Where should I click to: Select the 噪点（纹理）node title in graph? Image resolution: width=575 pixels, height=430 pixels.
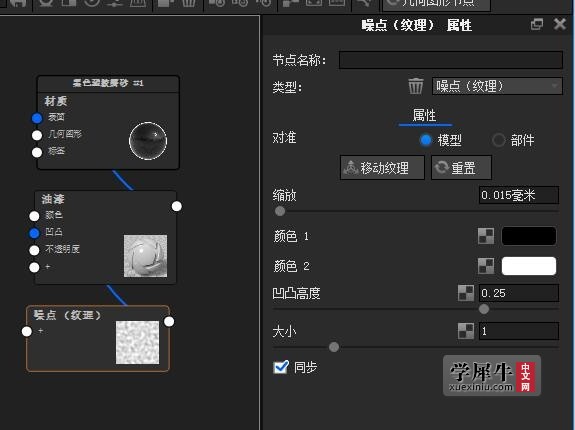click(67, 315)
